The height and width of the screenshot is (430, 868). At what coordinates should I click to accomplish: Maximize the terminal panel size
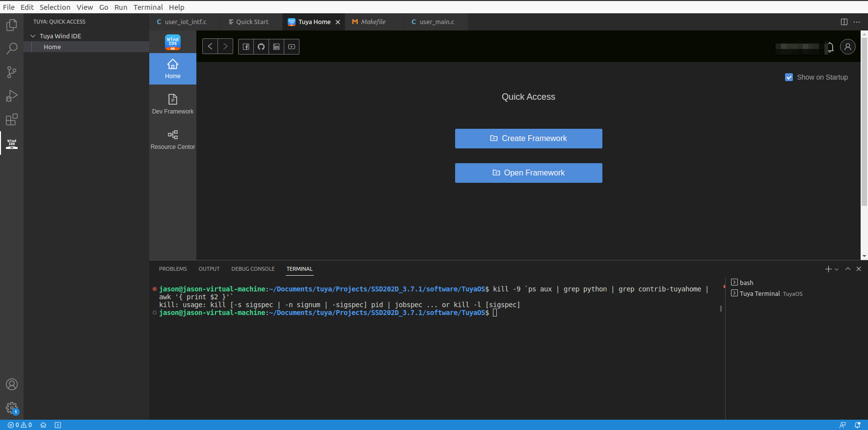848,269
